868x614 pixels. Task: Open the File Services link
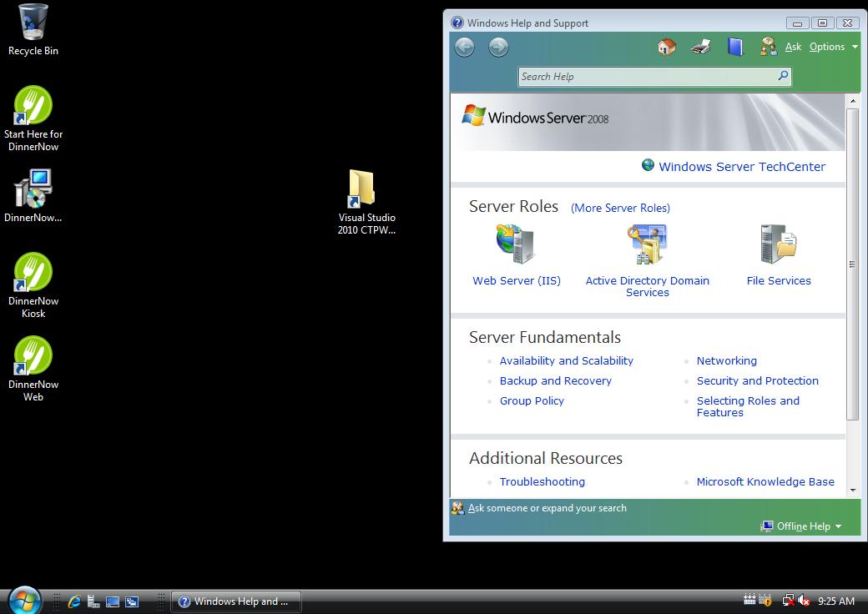(x=779, y=280)
